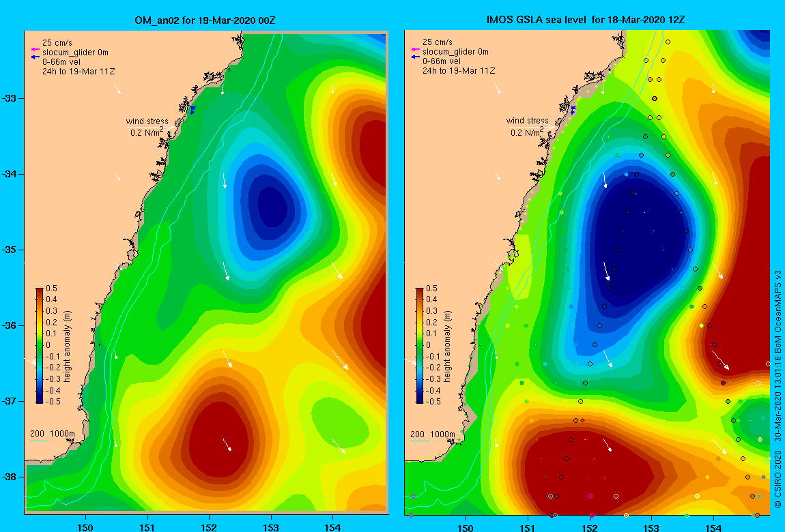
Task: Click the 152 longitude label under OM_an02 map
Action: (209, 527)
